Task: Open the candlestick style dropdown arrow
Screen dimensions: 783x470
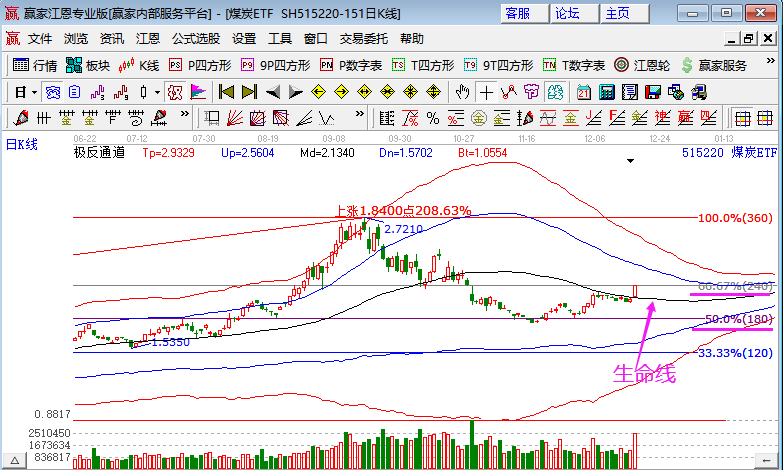Action: pyautogui.click(x=157, y=92)
